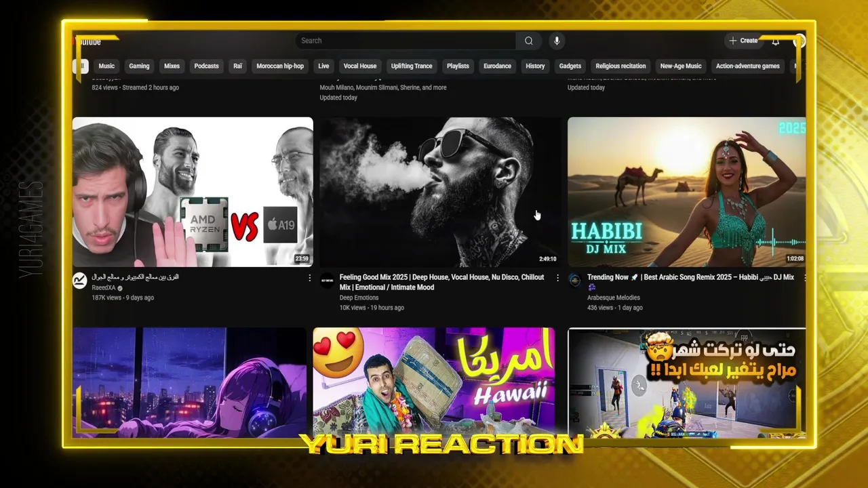868x488 pixels.
Task: Click '10K views • 19 hours ago' text
Action: click(x=372, y=308)
